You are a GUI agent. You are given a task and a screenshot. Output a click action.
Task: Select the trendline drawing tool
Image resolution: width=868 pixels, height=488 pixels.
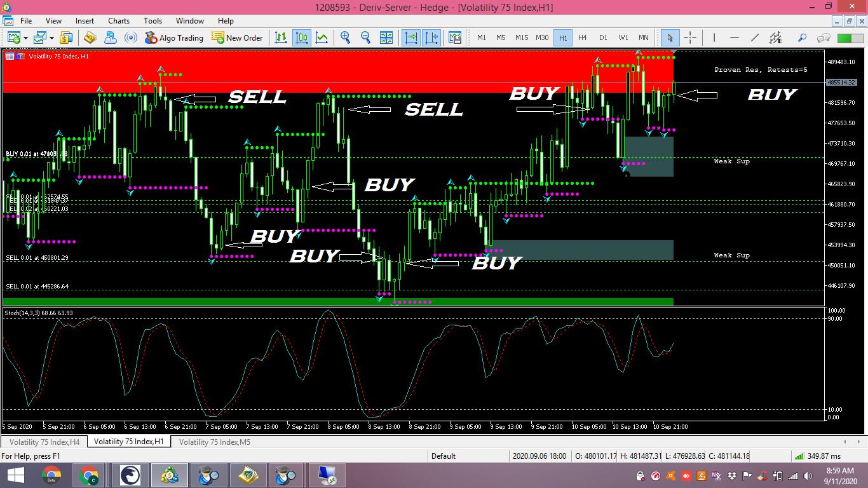(x=754, y=38)
